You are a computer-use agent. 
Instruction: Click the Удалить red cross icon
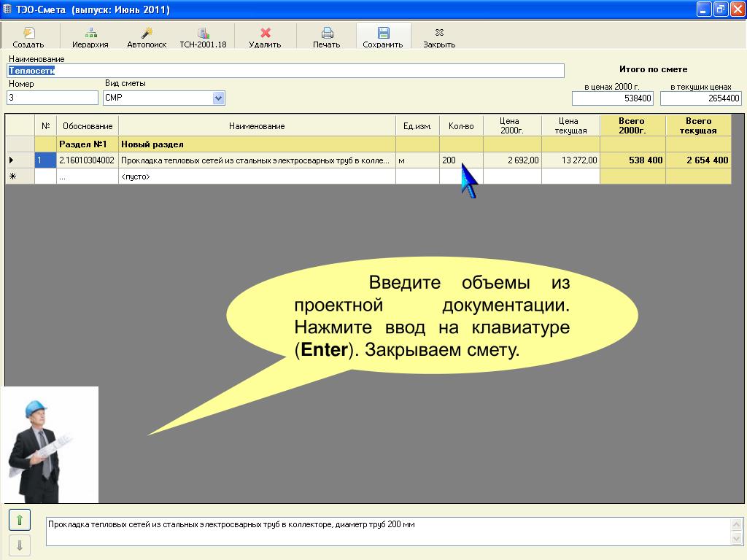coord(266,33)
